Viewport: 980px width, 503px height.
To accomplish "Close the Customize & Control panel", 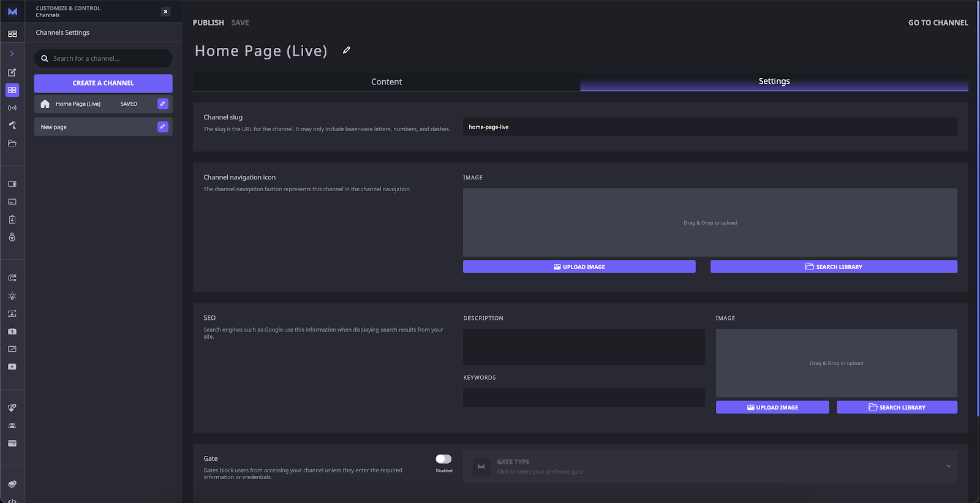I will click(x=165, y=12).
